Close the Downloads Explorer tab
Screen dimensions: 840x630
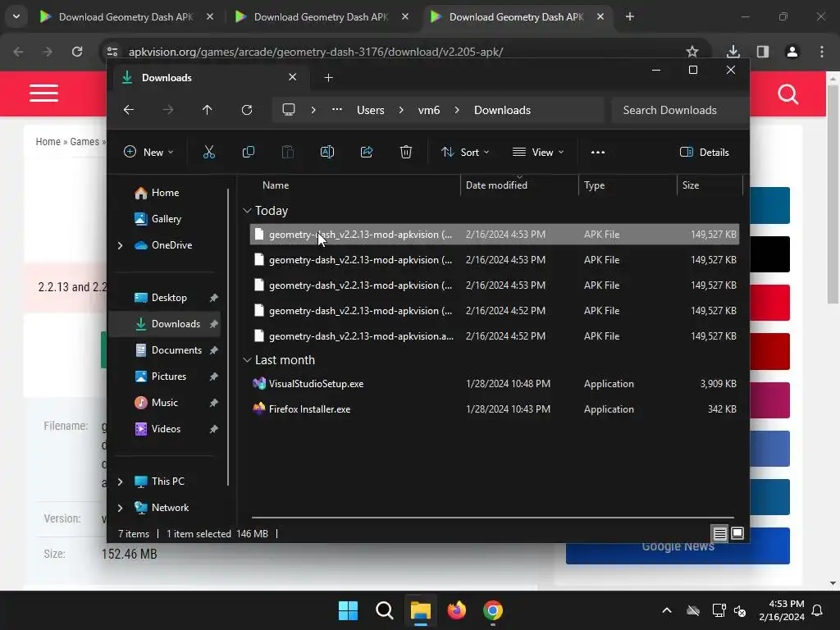pyautogui.click(x=293, y=77)
